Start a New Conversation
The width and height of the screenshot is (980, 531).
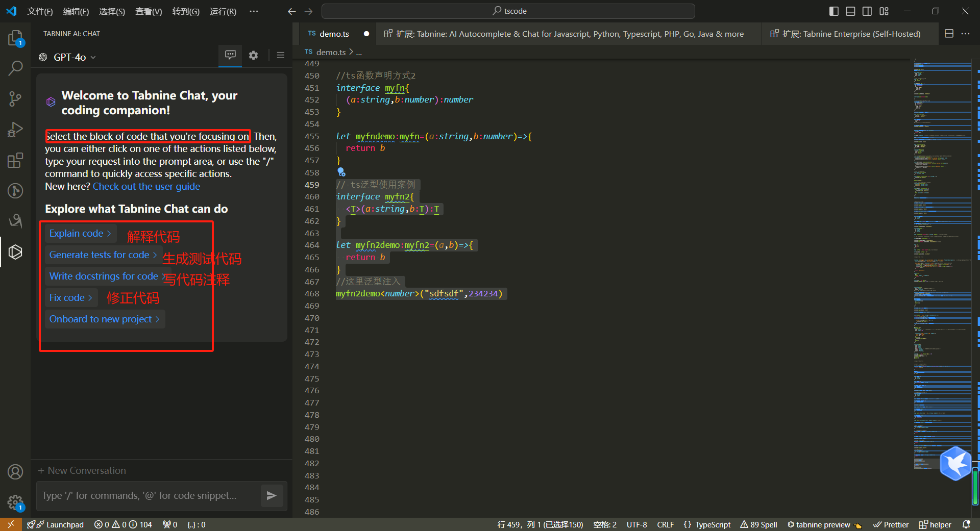click(x=82, y=470)
